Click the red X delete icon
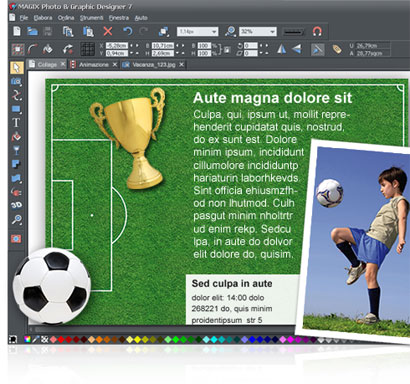The width and height of the screenshot is (410, 384). tap(108, 31)
